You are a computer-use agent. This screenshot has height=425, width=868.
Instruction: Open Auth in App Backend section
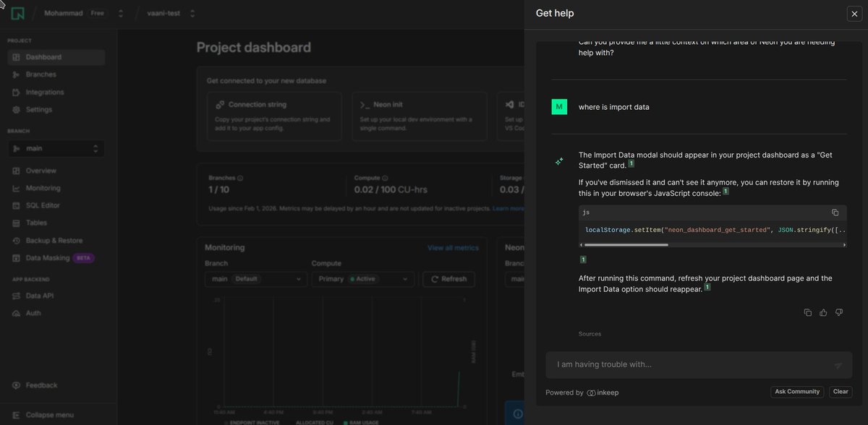tap(56, 313)
